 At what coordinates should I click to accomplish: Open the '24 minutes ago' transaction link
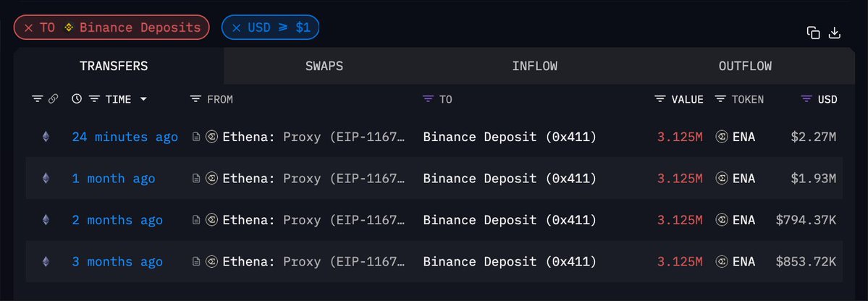[x=125, y=137]
